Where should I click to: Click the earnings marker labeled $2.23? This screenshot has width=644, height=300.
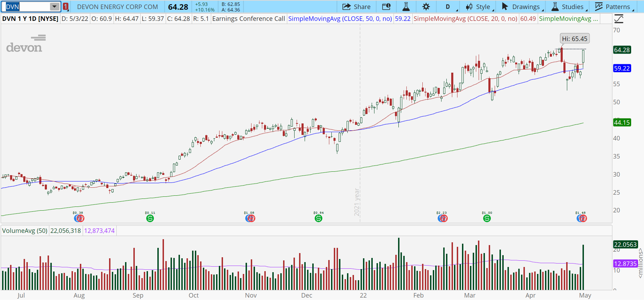(x=443, y=218)
